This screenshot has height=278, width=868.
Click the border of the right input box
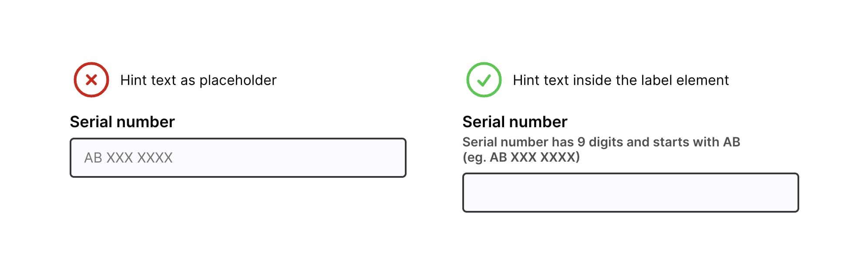[x=630, y=175]
